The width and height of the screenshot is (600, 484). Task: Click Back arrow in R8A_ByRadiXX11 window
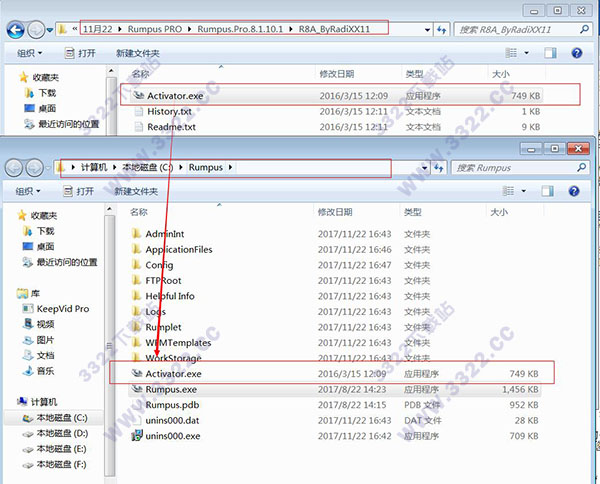coord(16,30)
